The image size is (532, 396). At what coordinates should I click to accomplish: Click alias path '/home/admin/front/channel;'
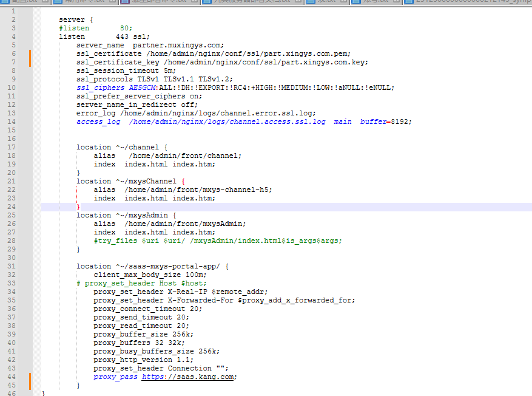coord(185,155)
